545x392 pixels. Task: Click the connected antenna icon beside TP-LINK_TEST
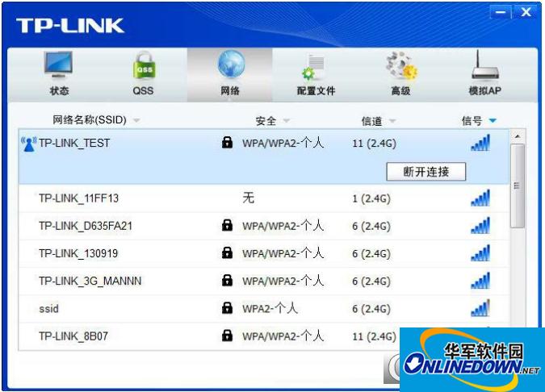click(28, 144)
